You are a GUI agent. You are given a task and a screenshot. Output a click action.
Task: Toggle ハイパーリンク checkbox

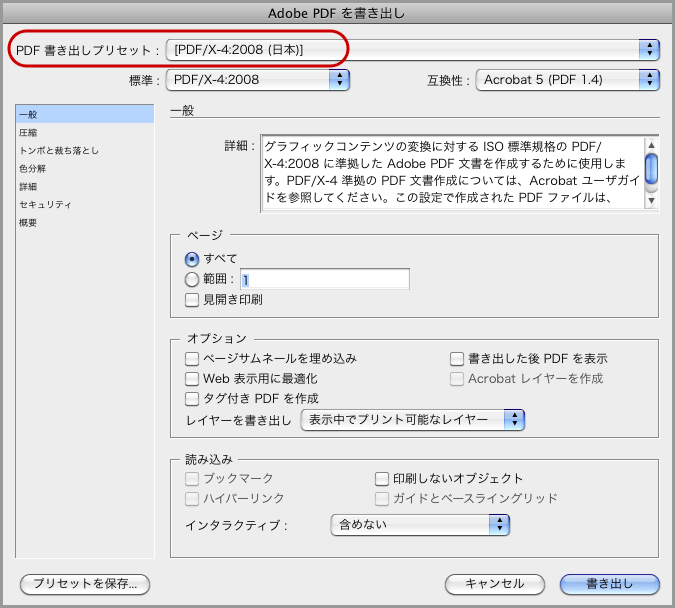point(192,499)
